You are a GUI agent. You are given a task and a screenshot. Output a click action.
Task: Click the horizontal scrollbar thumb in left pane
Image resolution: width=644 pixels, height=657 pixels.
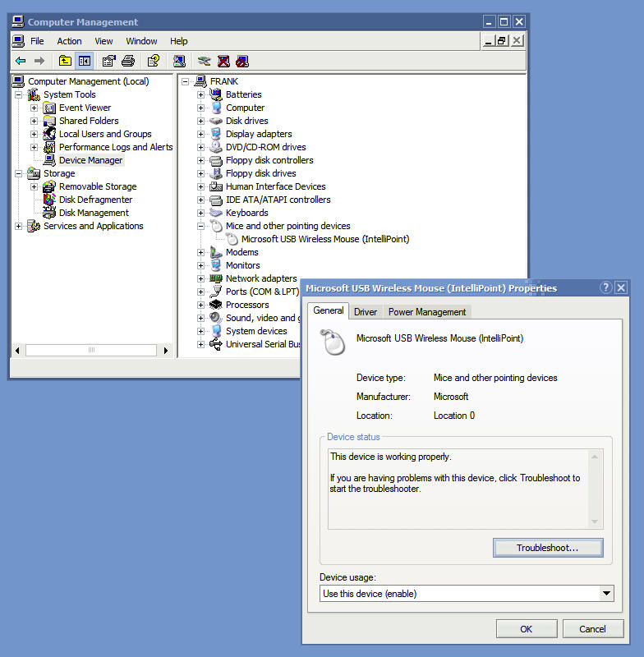tap(91, 351)
